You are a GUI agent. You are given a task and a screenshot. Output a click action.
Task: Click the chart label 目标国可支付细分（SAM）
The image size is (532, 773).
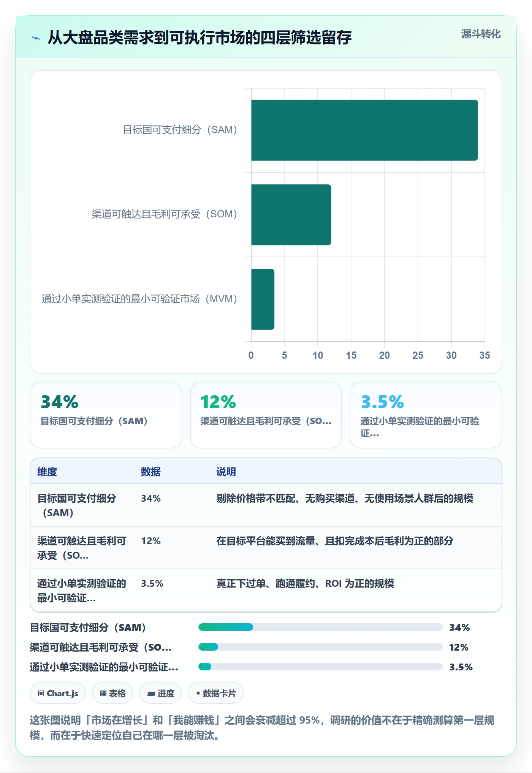(180, 130)
